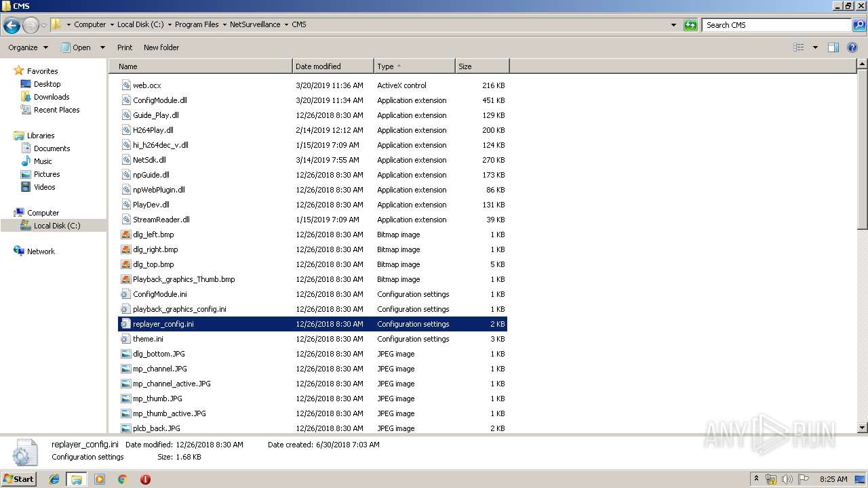The height and width of the screenshot is (488, 868).
Task: Open the Music library
Action: [43, 161]
